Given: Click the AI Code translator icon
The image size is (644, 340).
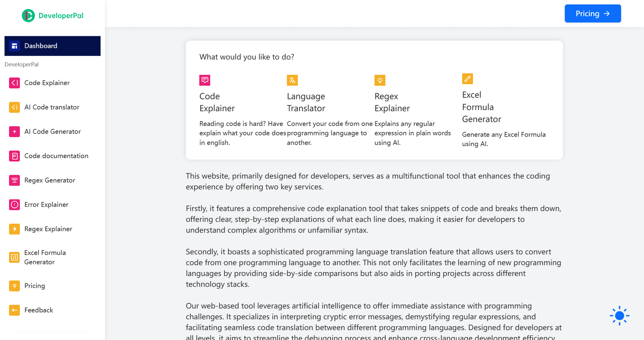Looking at the screenshot, I should tap(14, 107).
